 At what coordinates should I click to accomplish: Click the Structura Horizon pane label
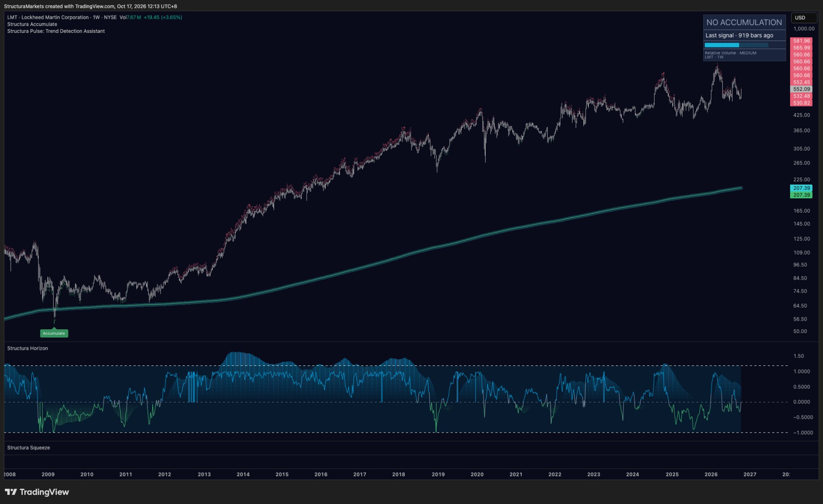point(28,348)
